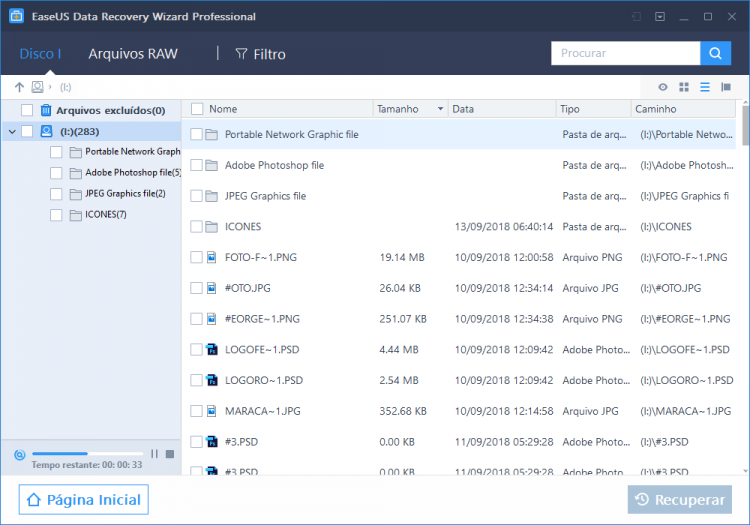The width and height of the screenshot is (750, 525).
Task: Tick the (I:)(283) drive checkbox
Action: pyautogui.click(x=27, y=131)
